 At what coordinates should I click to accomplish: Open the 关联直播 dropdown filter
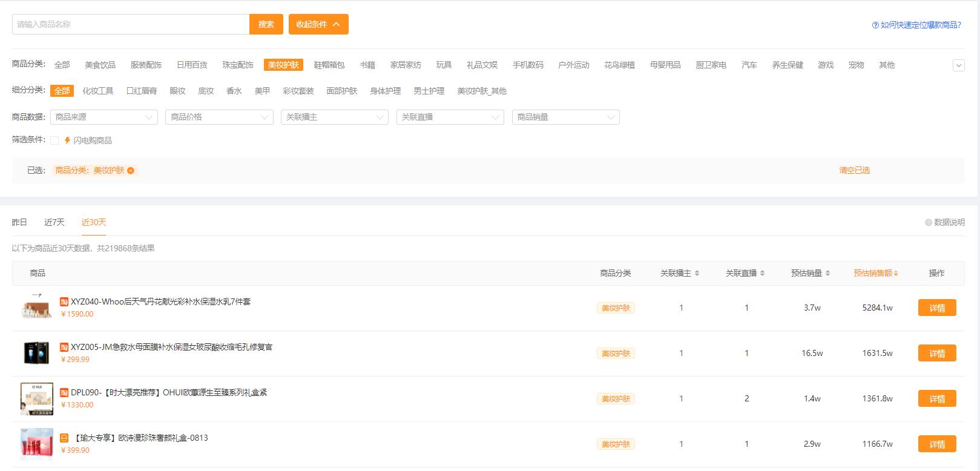coord(450,117)
